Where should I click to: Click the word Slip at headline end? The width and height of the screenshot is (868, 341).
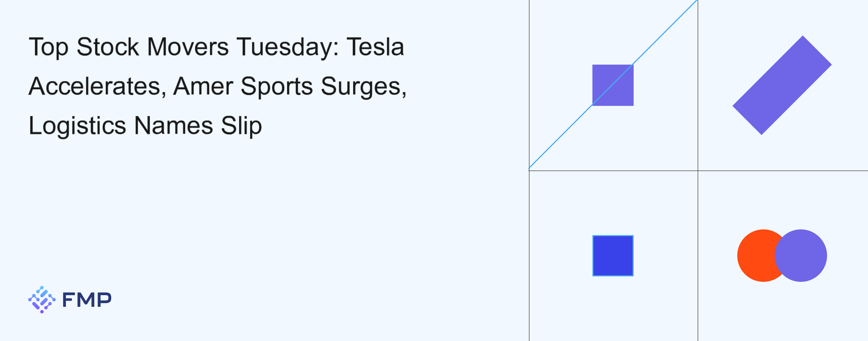tap(242, 126)
